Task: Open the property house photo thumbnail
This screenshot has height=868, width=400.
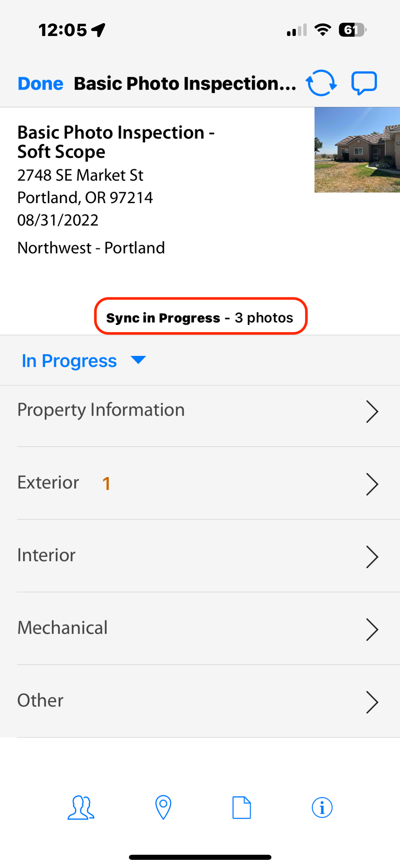Action: click(x=357, y=150)
